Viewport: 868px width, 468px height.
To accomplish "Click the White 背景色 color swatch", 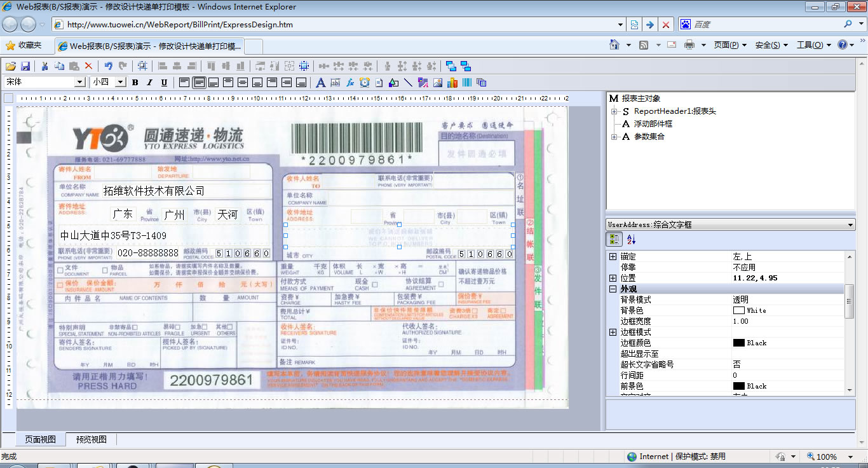I will pyautogui.click(x=739, y=310).
